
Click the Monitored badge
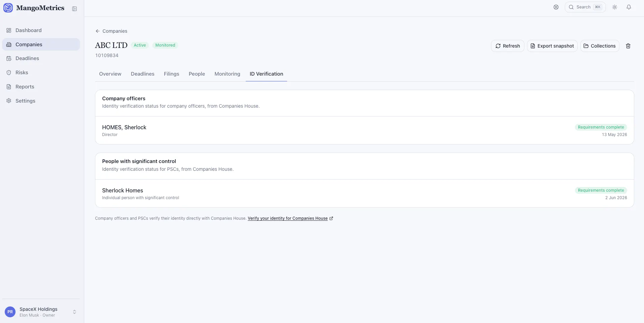165,45
